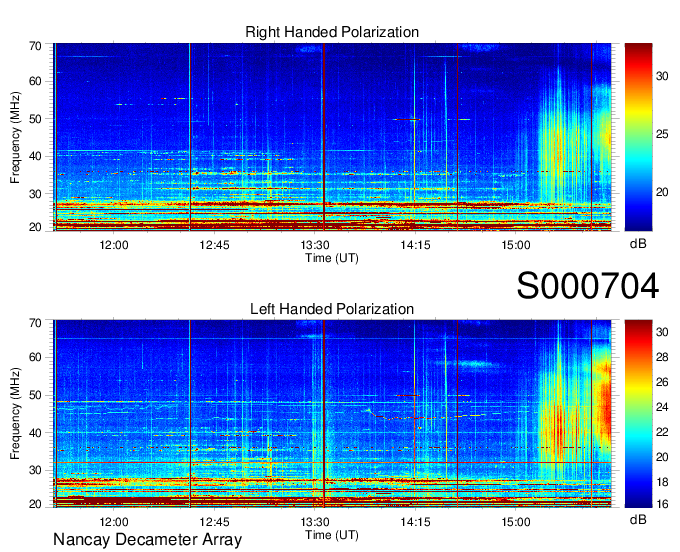The width and height of the screenshot is (680, 552).
Task: Click the 12:00 time tick under the left-handed plot
Action: click(x=114, y=522)
